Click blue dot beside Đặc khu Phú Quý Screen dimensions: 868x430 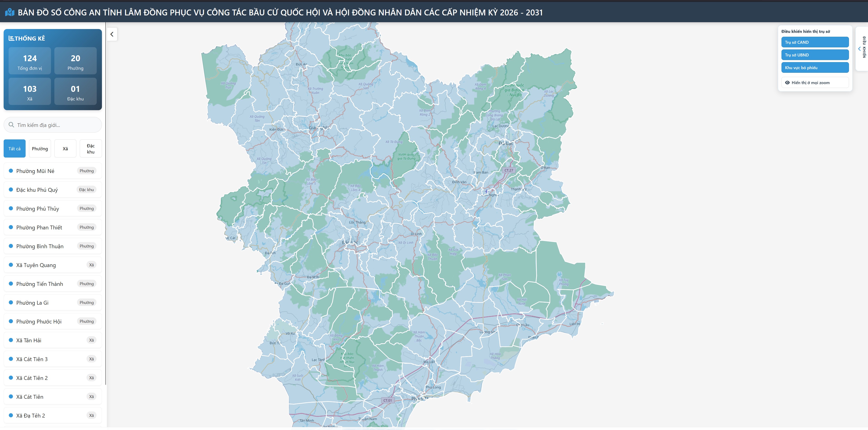click(x=11, y=190)
